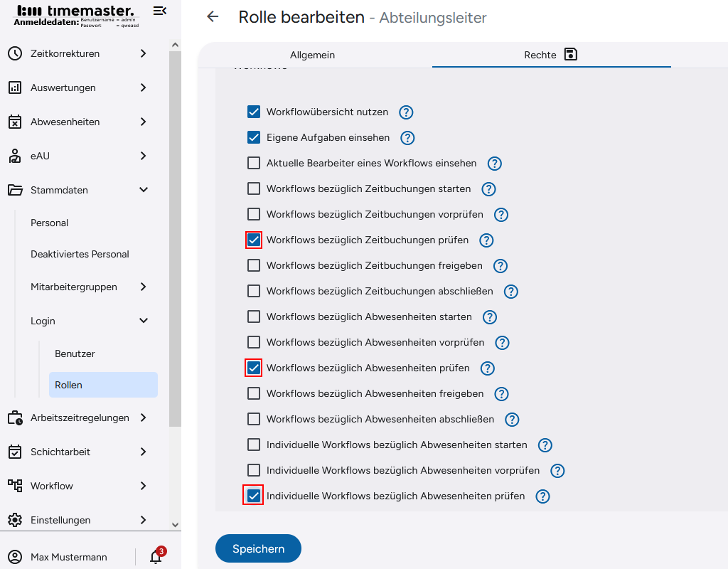Click the Abwesenheiten calendar icon
728x569 pixels.
16,122
